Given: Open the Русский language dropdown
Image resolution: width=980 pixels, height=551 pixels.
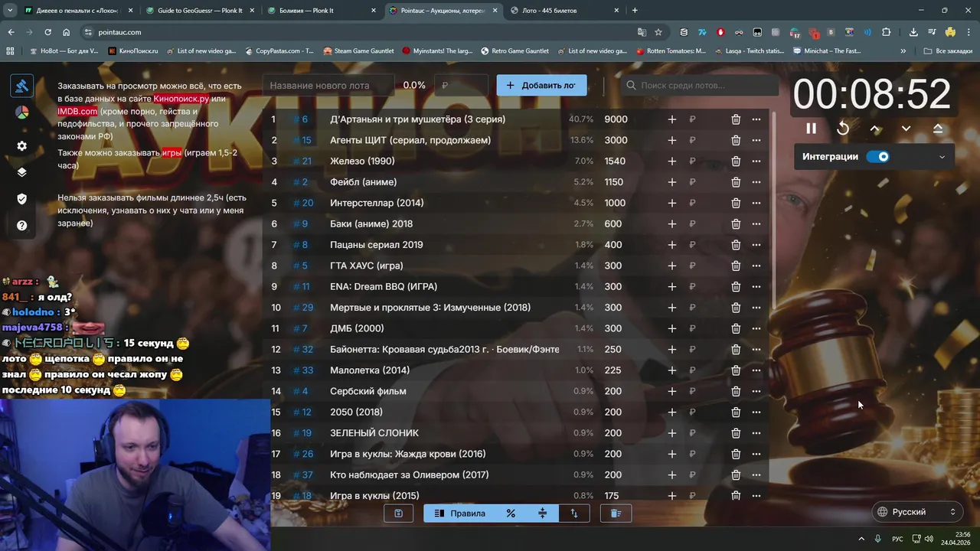Looking at the screenshot, I should pyautogui.click(x=917, y=512).
